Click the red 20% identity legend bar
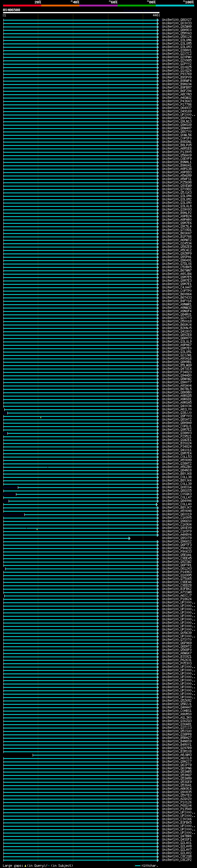 pyautogui.click(x=22, y=6)
